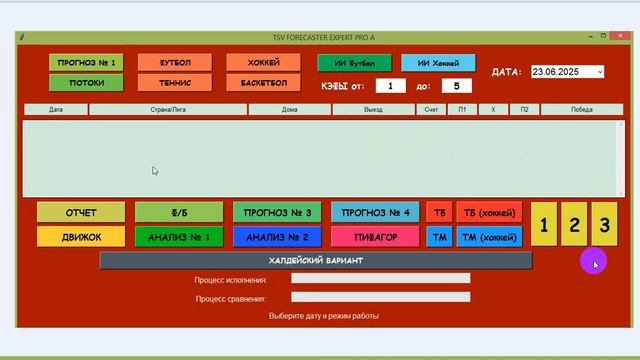Click the ПРОГНОЗ № 1 button
The image size is (640, 360).
click(86, 62)
